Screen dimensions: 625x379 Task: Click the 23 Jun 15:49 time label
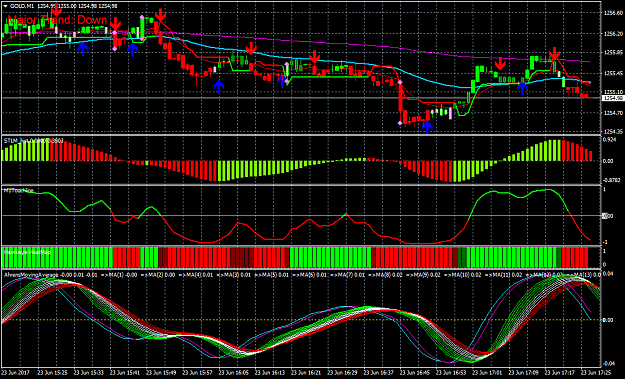coord(161,373)
